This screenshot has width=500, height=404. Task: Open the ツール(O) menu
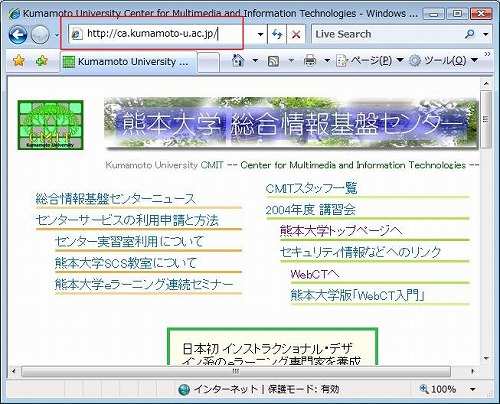[443, 61]
